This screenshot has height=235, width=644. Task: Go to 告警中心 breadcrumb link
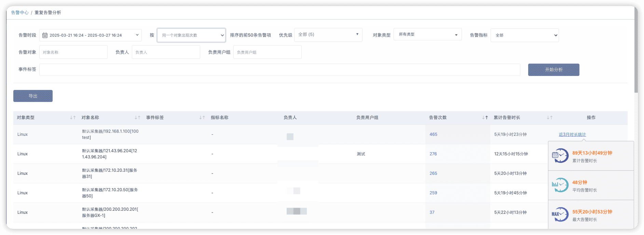coord(20,13)
